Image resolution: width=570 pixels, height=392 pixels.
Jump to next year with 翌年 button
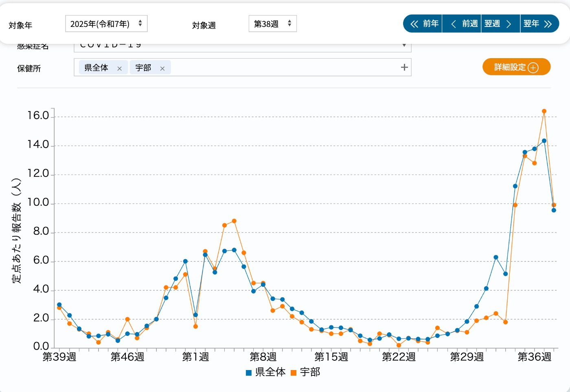coord(538,24)
